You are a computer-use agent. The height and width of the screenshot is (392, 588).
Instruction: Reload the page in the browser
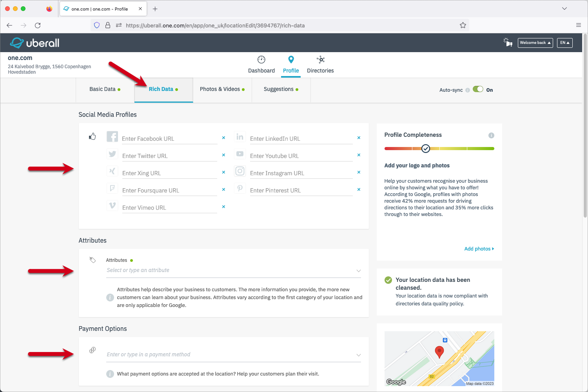click(38, 25)
